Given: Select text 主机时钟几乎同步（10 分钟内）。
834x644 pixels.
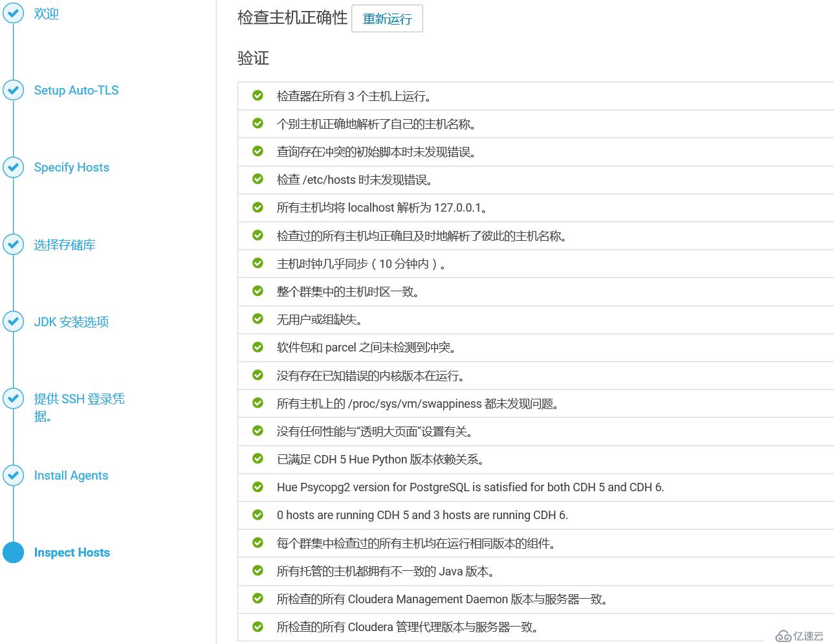Looking at the screenshot, I should tap(361, 264).
